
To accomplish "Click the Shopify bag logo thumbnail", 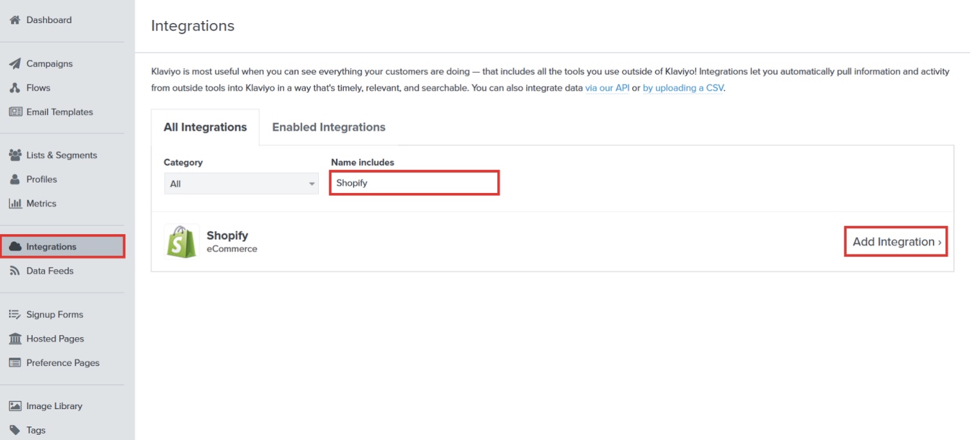I will [x=182, y=242].
